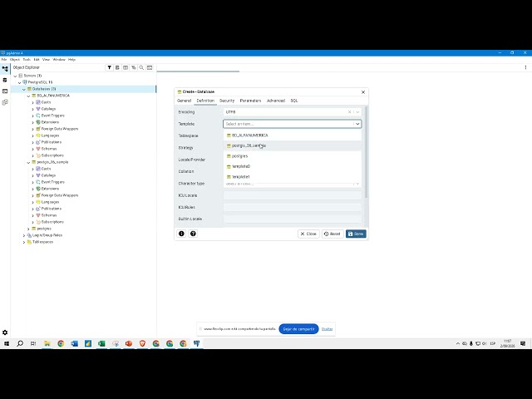The width and height of the screenshot is (532, 399).
Task: Click the Reset button in the dialog
Action: click(x=332, y=234)
